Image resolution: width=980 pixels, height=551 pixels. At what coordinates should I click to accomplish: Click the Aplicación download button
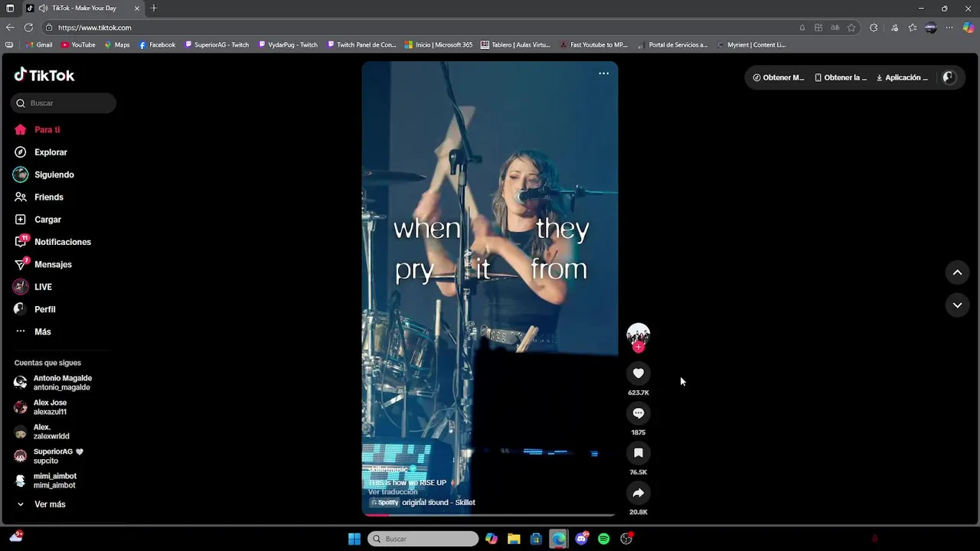pos(902,77)
